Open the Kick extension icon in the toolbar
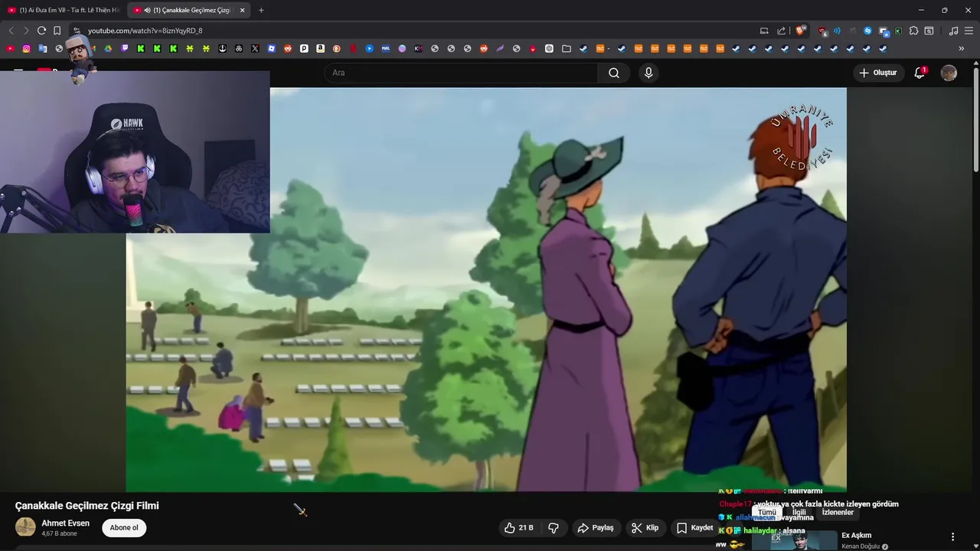 tap(898, 31)
